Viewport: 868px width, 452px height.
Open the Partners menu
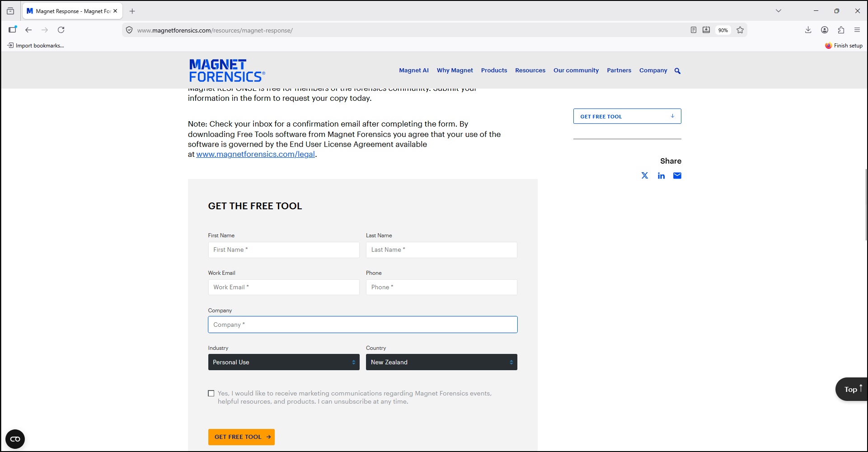click(619, 70)
